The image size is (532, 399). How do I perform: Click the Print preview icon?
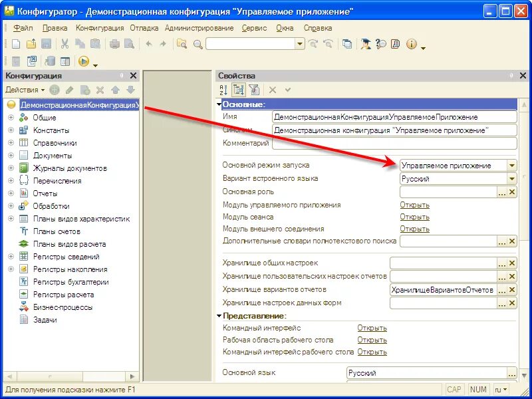click(129, 44)
